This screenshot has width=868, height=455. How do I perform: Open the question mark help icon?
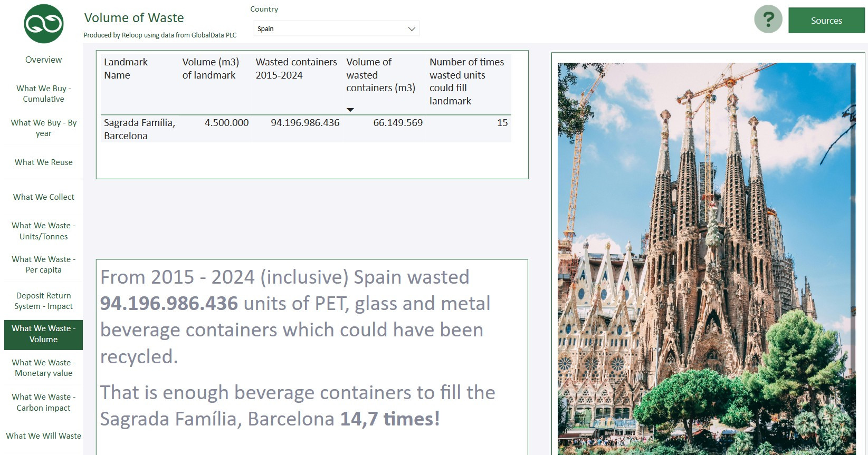[x=768, y=20]
